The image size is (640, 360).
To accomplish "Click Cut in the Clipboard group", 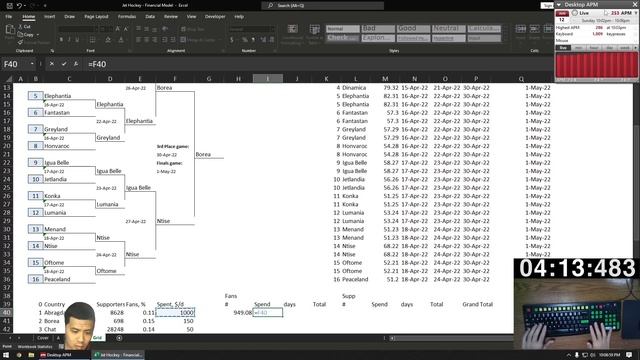I will coord(25,27).
